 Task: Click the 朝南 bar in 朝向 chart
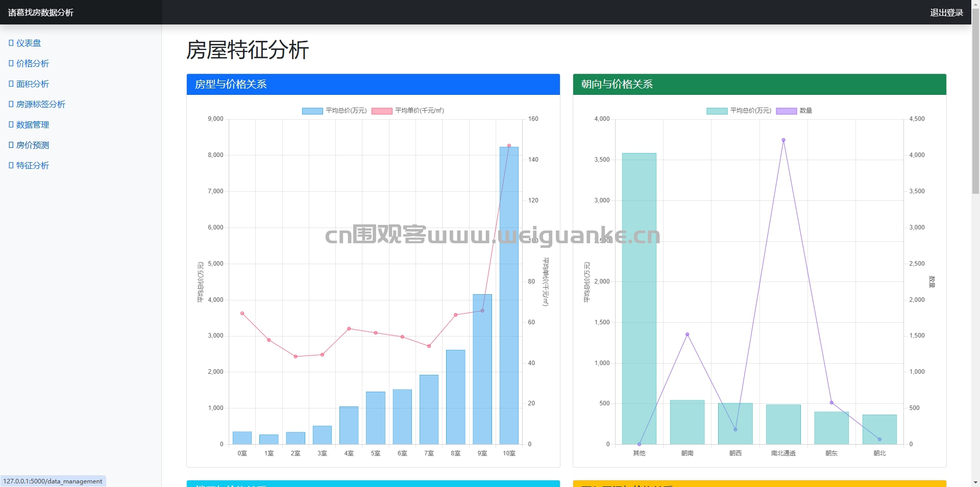pos(687,422)
